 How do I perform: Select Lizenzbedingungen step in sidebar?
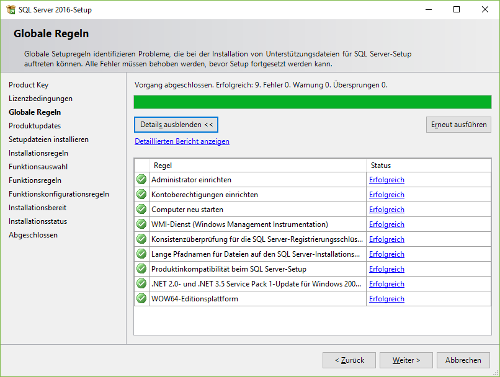(40, 99)
